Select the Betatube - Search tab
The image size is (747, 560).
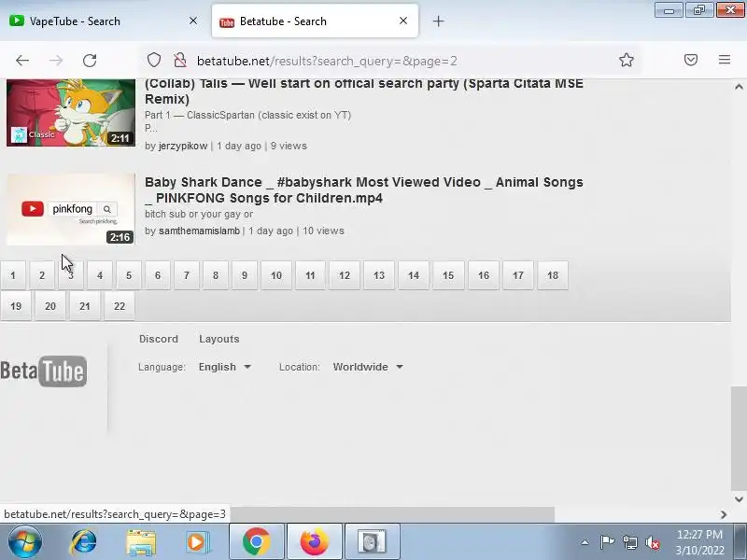tap(315, 21)
